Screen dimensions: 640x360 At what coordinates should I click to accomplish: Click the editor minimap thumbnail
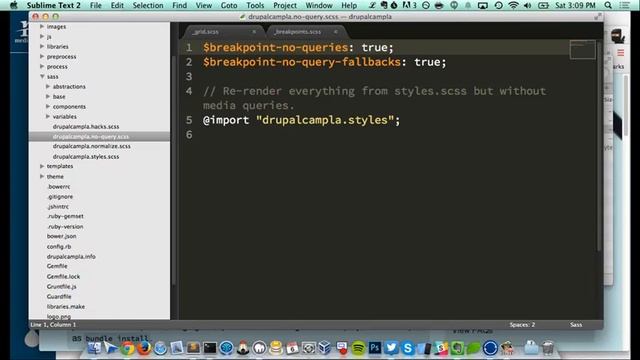582,50
